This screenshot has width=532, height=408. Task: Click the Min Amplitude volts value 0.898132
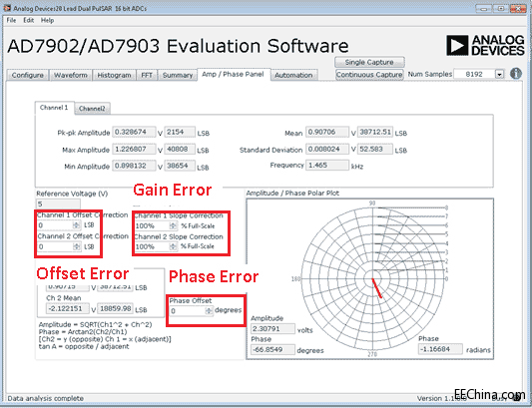(x=135, y=166)
